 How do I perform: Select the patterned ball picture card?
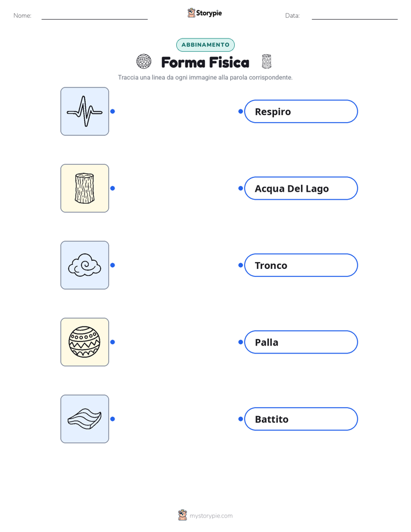[x=85, y=342]
